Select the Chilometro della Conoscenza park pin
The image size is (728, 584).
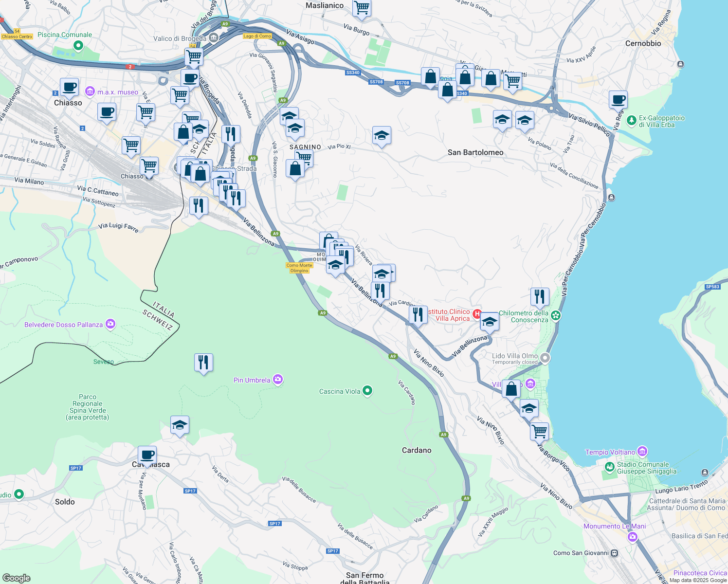[x=556, y=315]
